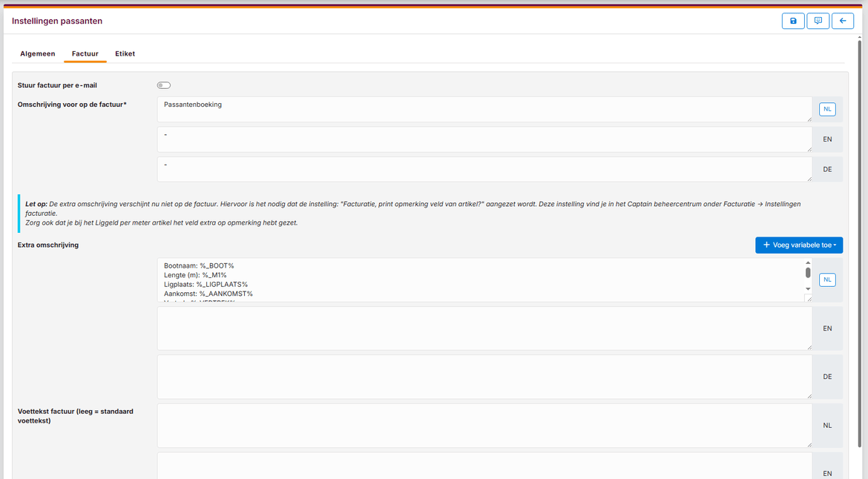Image resolution: width=868 pixels, height=479 pixels.
Task: Click the main page vertical scrollbar
Action: (859, 222)
